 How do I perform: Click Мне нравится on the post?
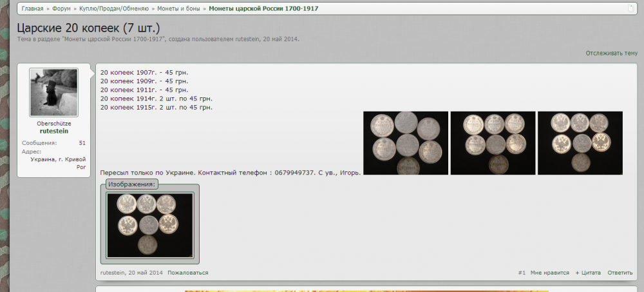click(x=549, y=273)
